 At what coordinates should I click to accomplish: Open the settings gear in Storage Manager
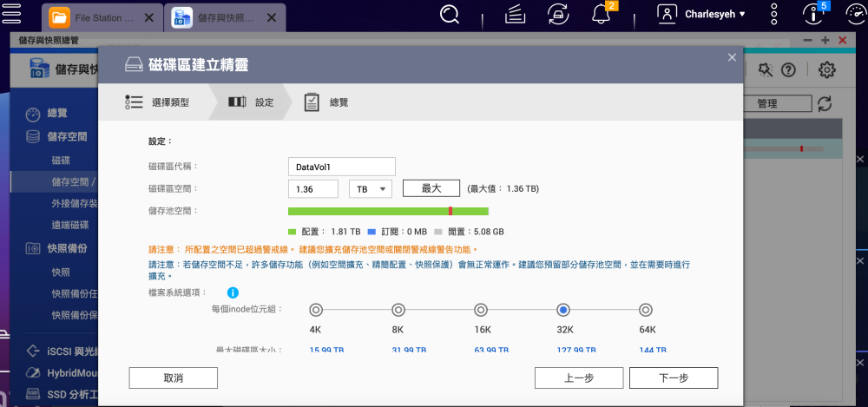click(x=827, y=70)
